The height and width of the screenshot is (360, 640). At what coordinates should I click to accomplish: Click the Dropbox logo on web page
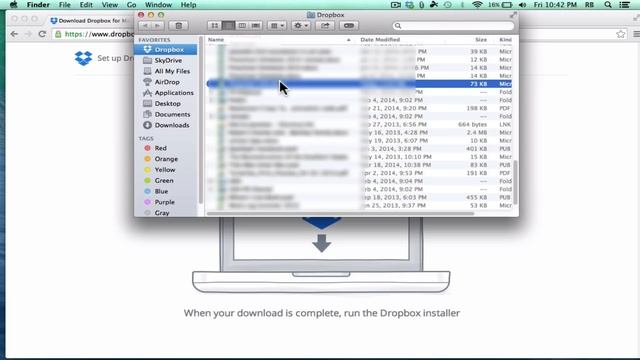coord(83,58)
